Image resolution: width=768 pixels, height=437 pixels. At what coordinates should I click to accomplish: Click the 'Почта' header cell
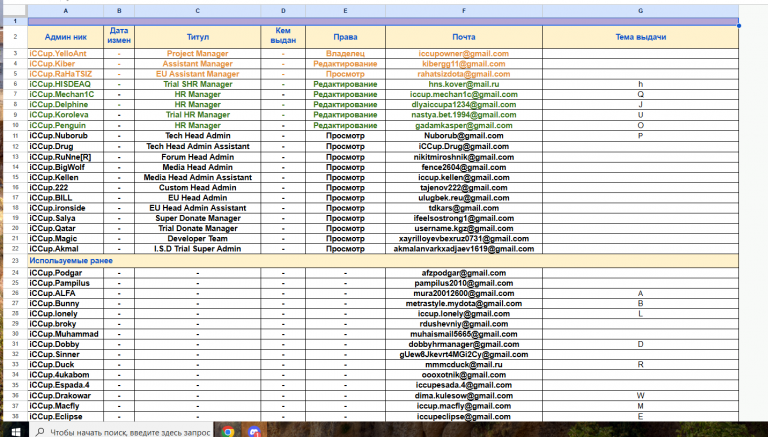tap(464, 37)
